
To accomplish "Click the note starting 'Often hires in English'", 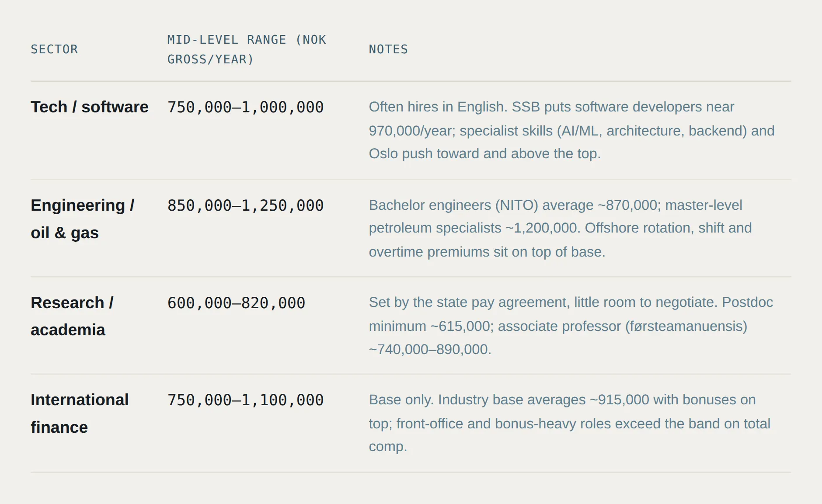I will [x=571, y=130].
